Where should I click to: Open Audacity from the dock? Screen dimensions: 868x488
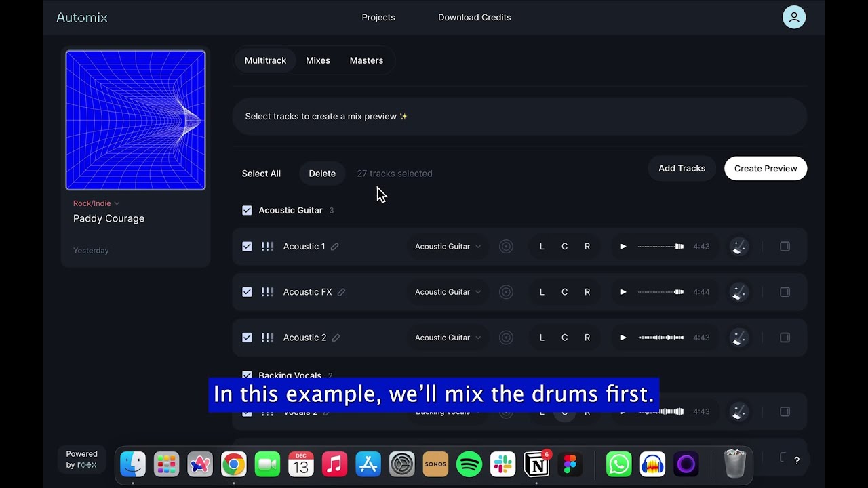(652, 464)
